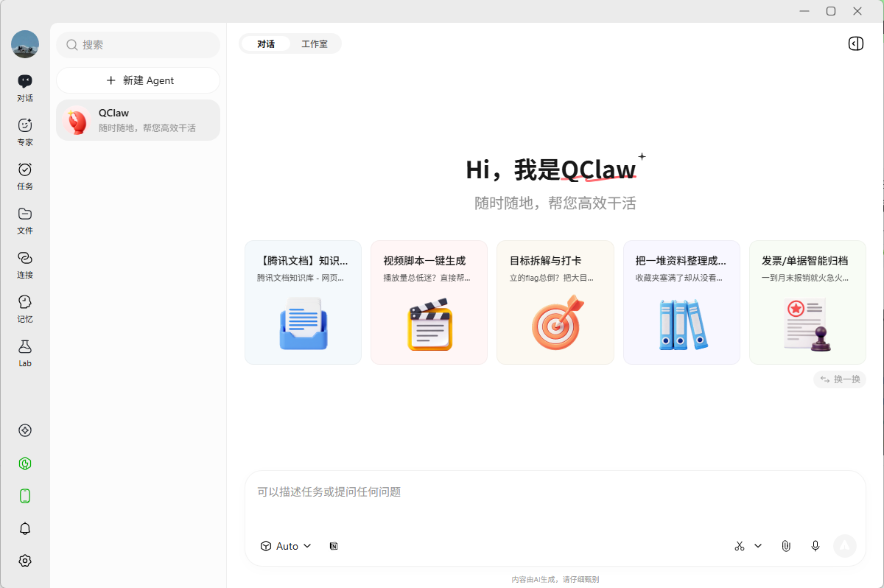Attach a file with paperclip icon

click(786, 546)
